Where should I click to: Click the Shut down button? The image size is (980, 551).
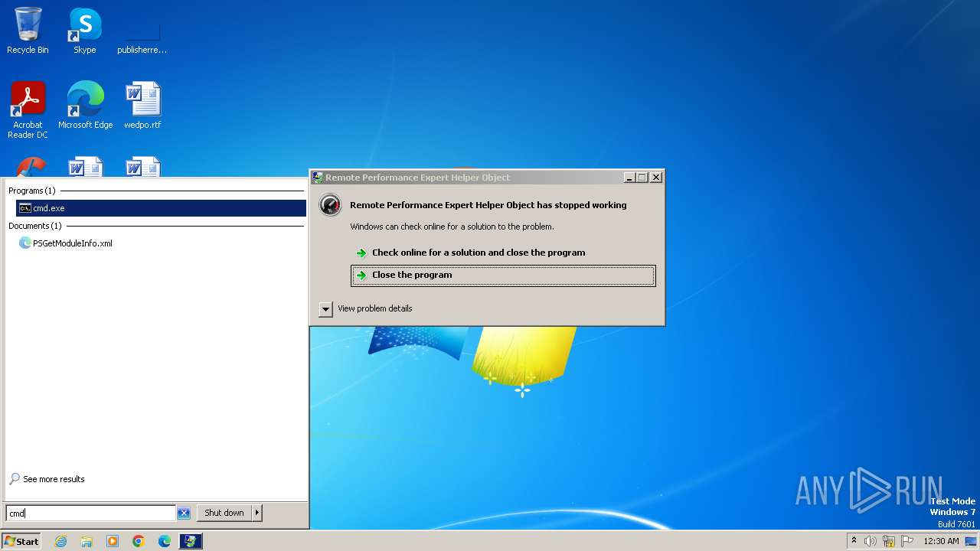pos(224,513)
